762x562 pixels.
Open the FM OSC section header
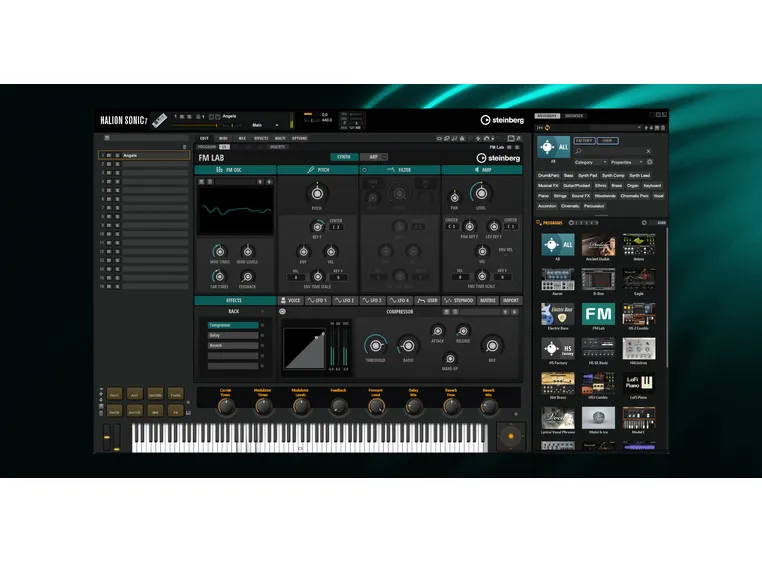coord(235,170)
